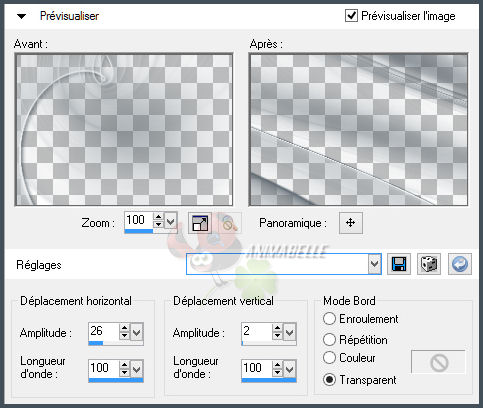This screenshot has height=408, width=483.
Task: Click the Après preview image
Action: 358,129
